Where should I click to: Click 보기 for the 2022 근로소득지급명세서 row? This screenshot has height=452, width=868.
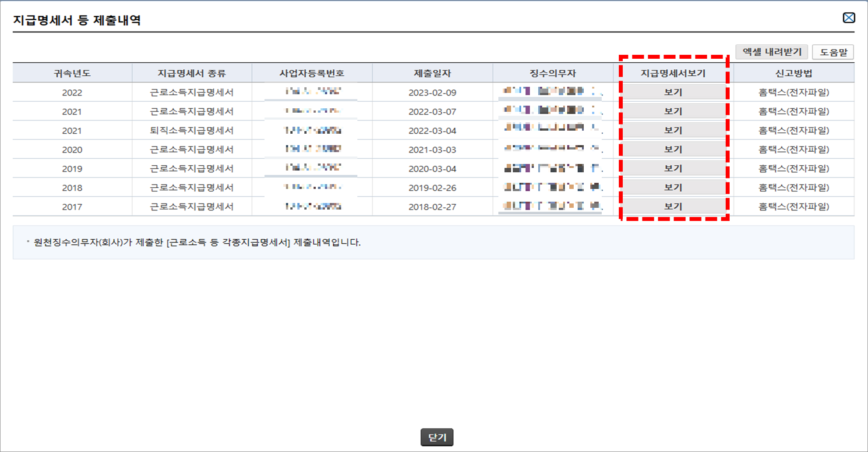[x=673, y=93]
